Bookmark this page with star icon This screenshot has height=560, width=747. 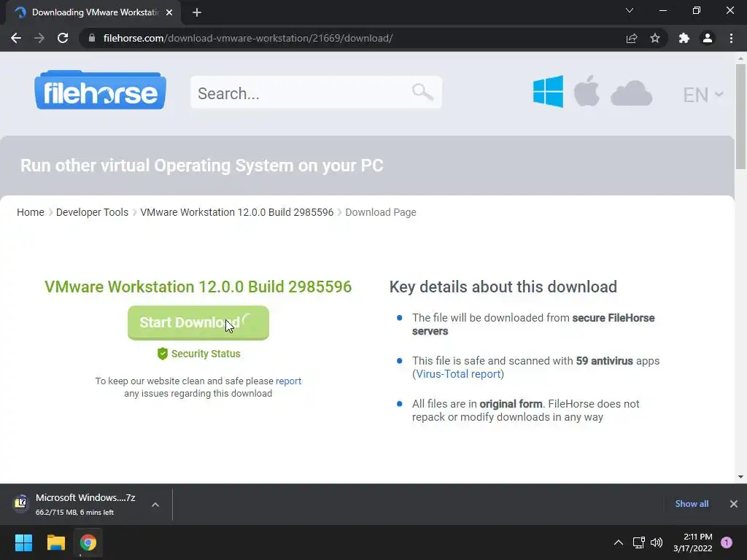[655, 38]
